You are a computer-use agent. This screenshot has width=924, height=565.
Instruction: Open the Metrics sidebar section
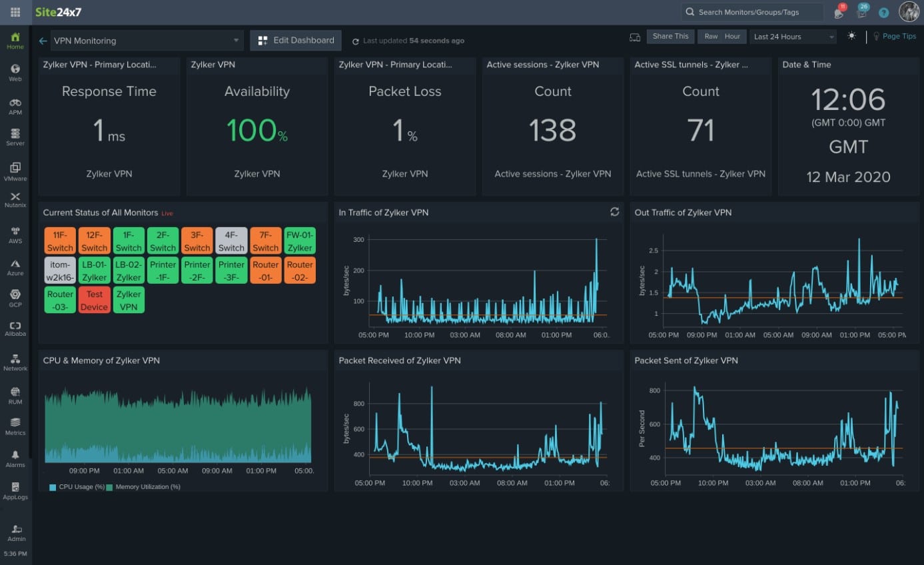point(15,426)
